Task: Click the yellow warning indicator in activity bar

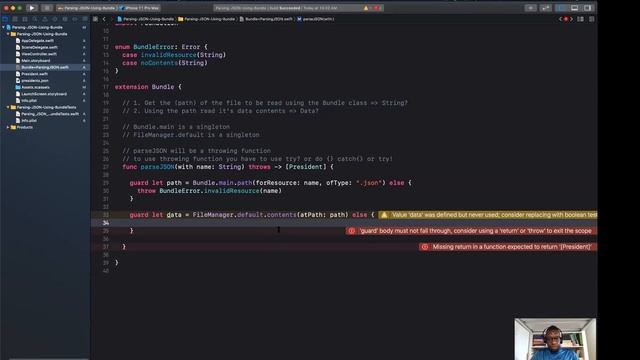Action: coord(366,8)
